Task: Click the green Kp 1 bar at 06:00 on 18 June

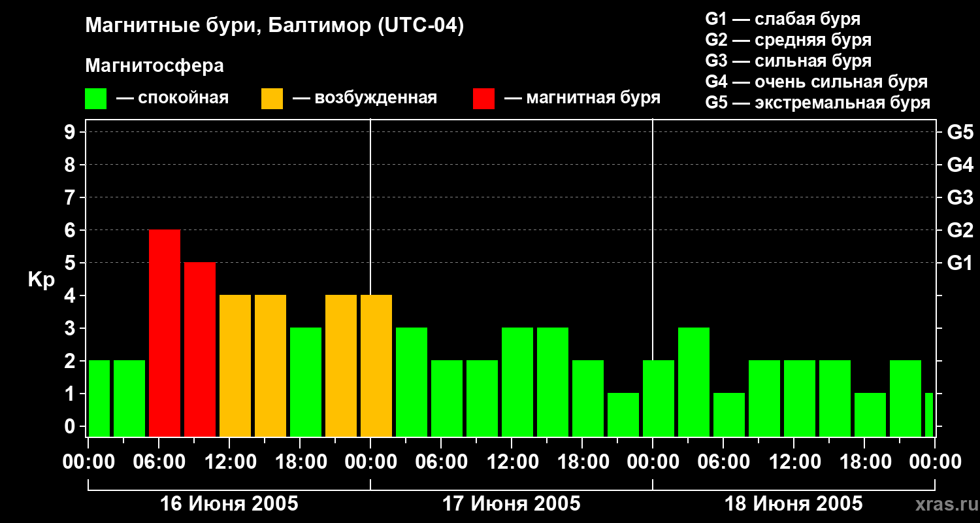Action: (x=729, y=414)
